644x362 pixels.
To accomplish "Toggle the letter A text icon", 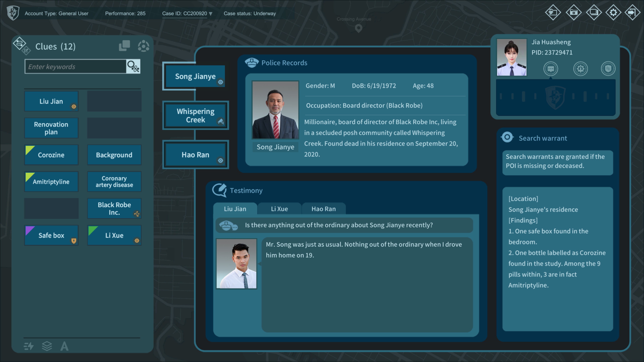I will click(64, 346).
